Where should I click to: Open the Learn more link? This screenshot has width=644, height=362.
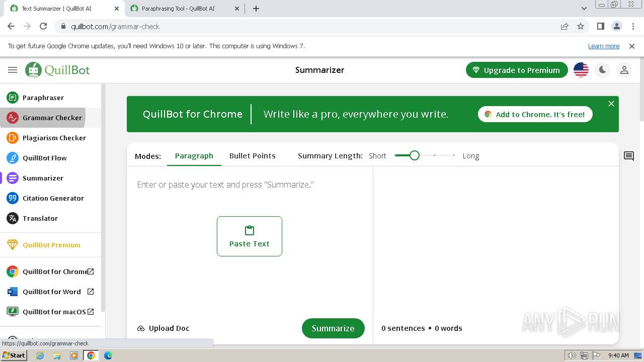pos(604,46)
